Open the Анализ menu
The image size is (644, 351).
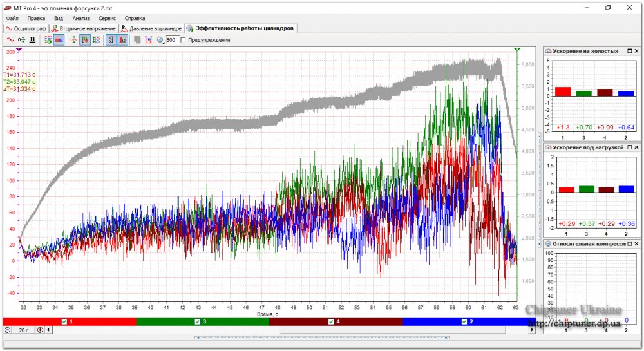tap(81, 19)
